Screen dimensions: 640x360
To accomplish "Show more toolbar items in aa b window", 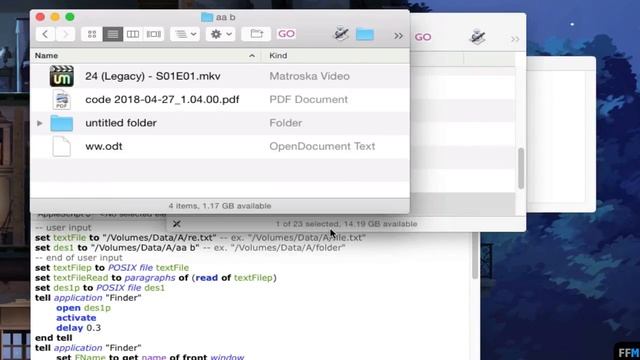I will click(x=398, y=36).
